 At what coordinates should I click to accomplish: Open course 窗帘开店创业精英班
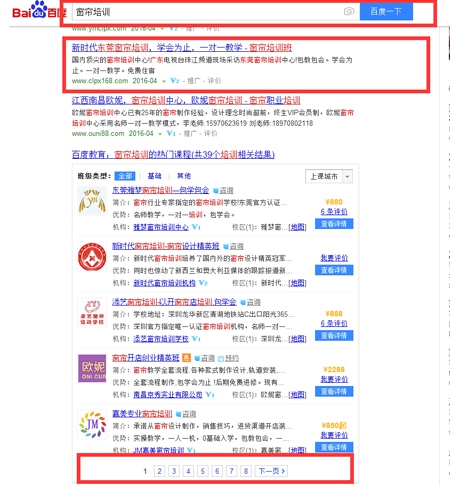point(146,358)
